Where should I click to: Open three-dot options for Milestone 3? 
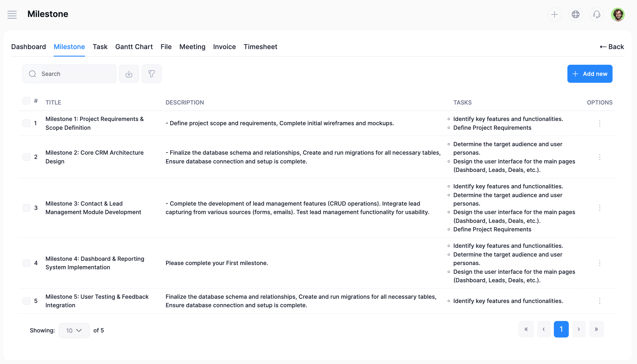tap(599, 208)
